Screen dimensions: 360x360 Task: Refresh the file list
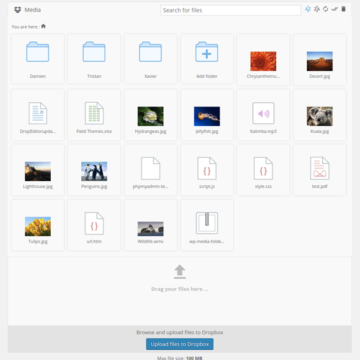325,9
